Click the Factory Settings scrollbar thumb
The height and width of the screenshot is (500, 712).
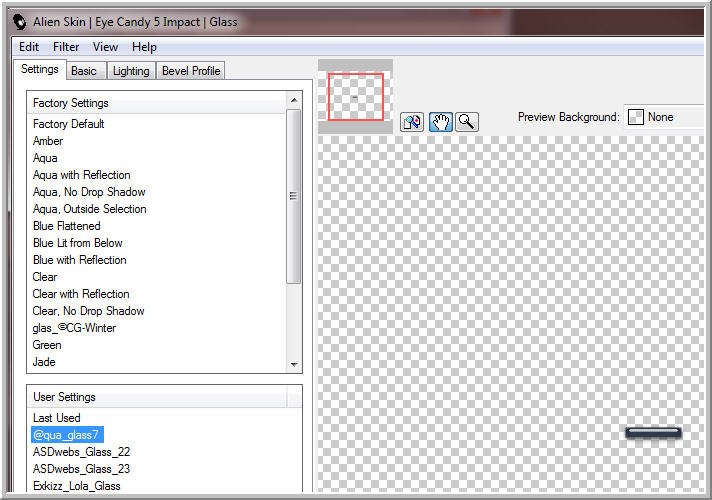click(294, 196)
